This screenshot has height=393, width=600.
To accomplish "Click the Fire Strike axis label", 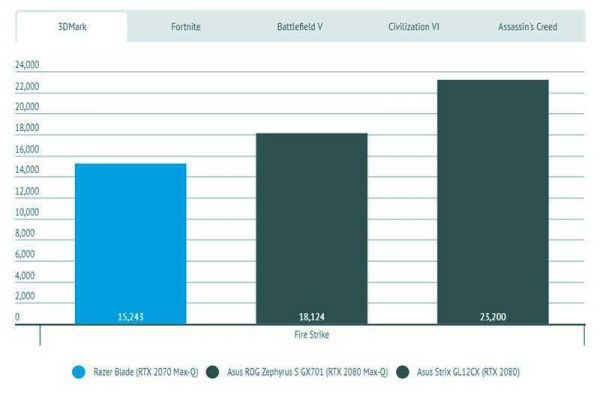I will (311, 335).
